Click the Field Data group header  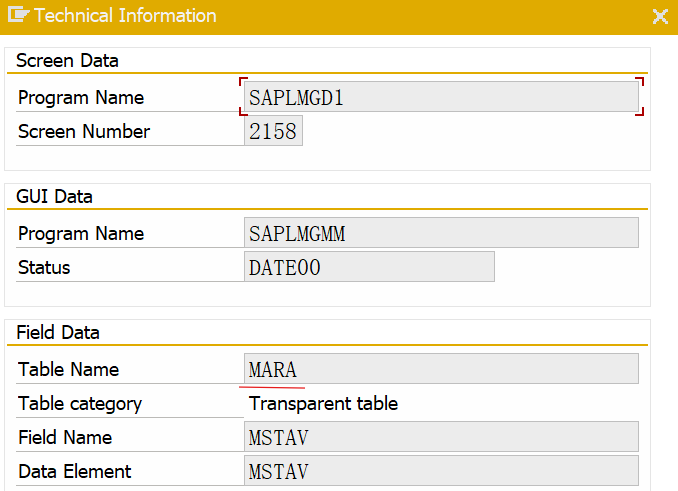pyautogui.click(x=58, y=333)
